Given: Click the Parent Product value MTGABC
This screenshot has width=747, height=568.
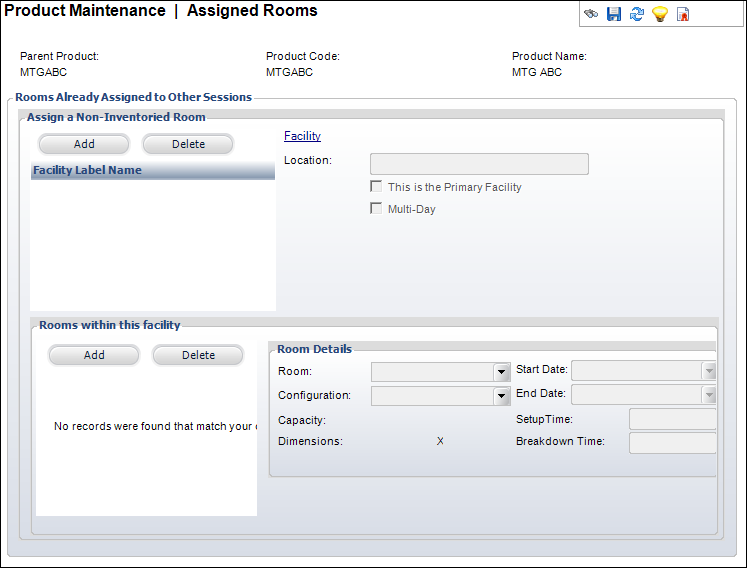Looking at the screenshot, I should pyautogui.click(x=43, y=72).
